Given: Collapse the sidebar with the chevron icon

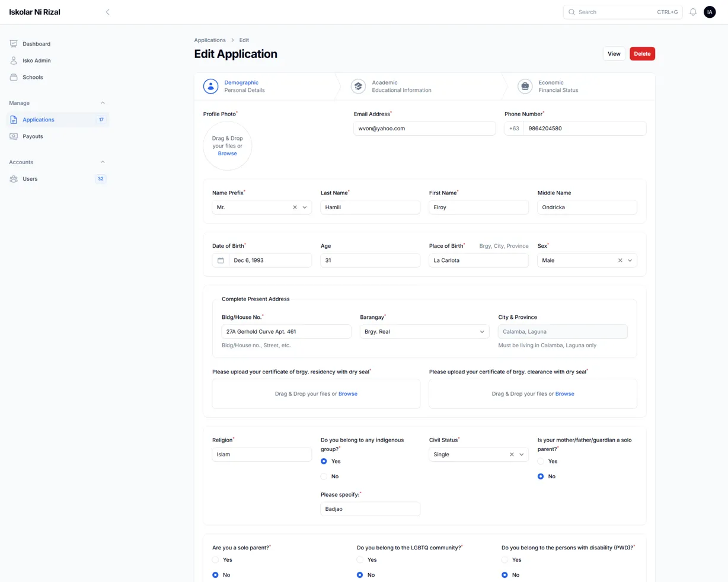Looking at the screenshot, I should point(107,12).
